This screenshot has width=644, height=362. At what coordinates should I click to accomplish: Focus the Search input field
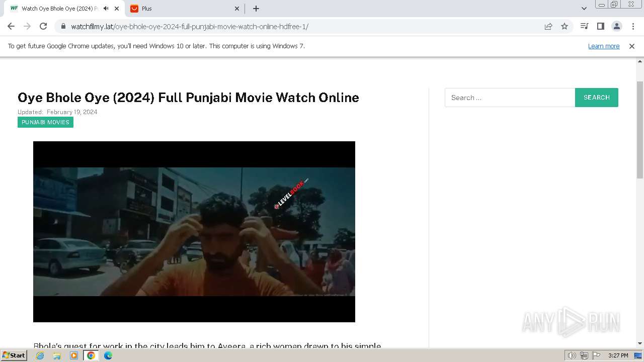click(510, 98)
